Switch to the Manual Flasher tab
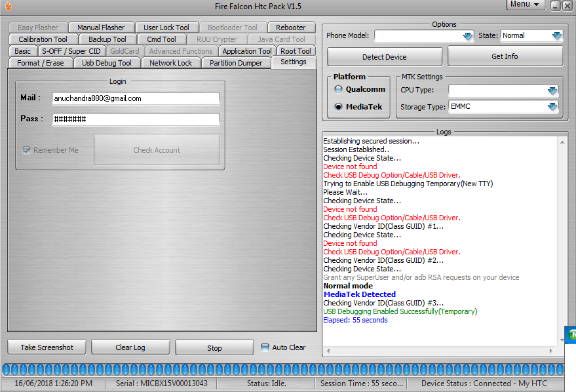The width and height of the screenshot is (576, 392). [101, 28]
